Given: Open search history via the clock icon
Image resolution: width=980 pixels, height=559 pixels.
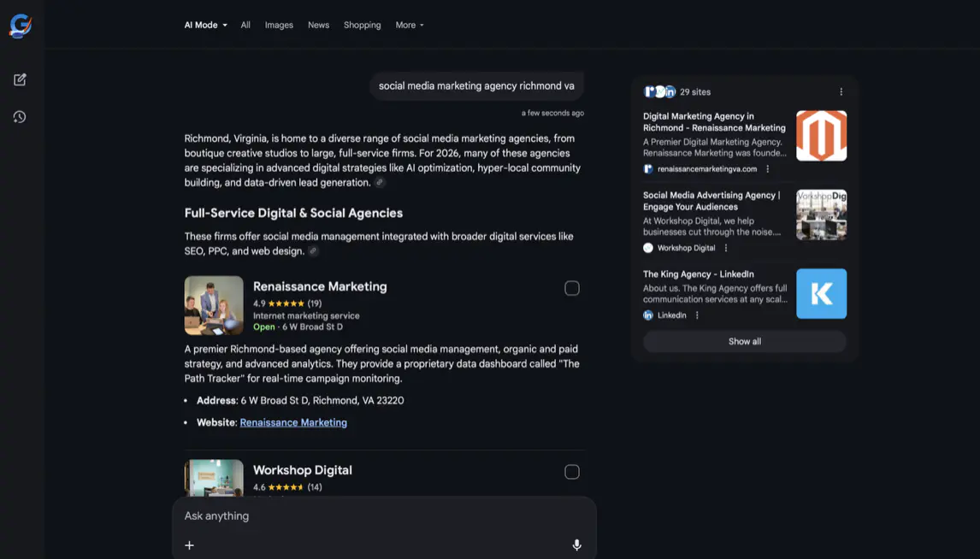Looking at the screenshot, I should click(20, 116).
